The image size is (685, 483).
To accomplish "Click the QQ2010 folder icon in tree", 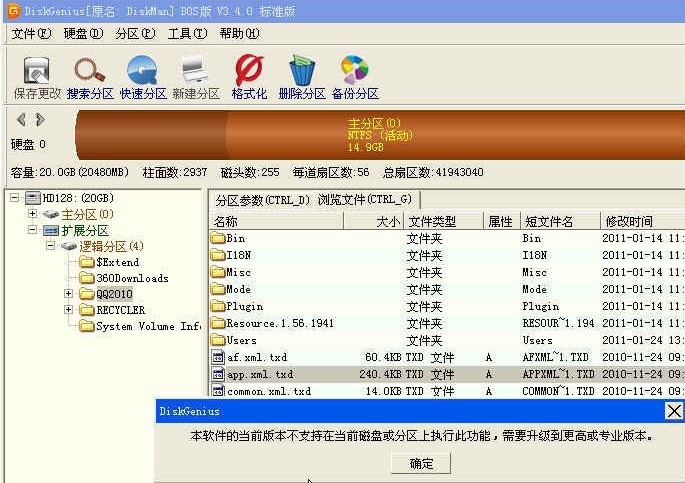I will (87, 293).
